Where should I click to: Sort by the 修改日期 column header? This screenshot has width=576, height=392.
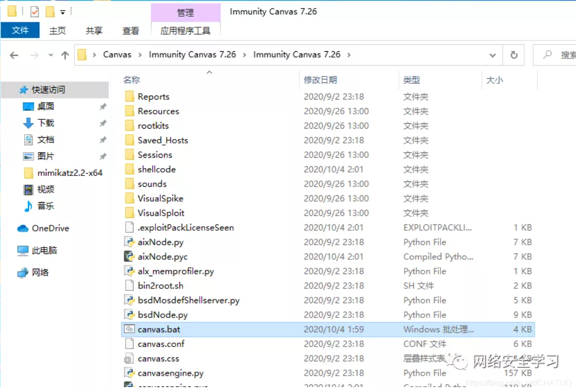tap(321, 80)
